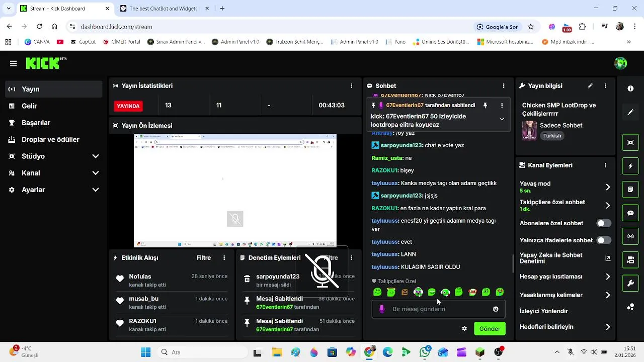This screenshot has height=362, width=644.
Task: Select Başarılar in the sidebar
Action: 54,123
